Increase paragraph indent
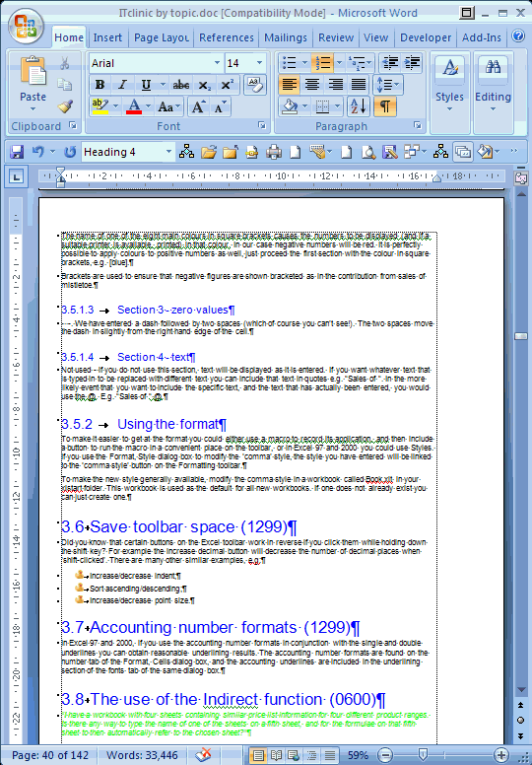Screen dimensions: 532x765 point(413,62)
